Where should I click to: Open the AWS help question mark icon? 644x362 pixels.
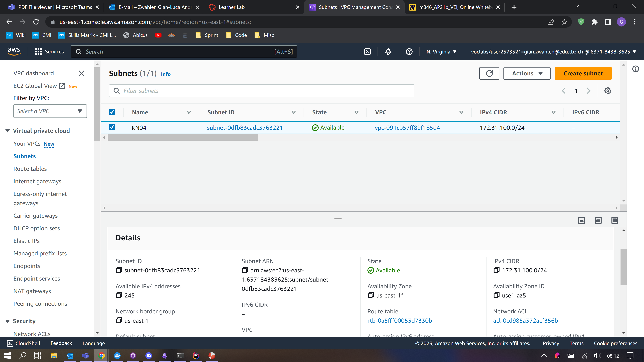coord(409,52)
